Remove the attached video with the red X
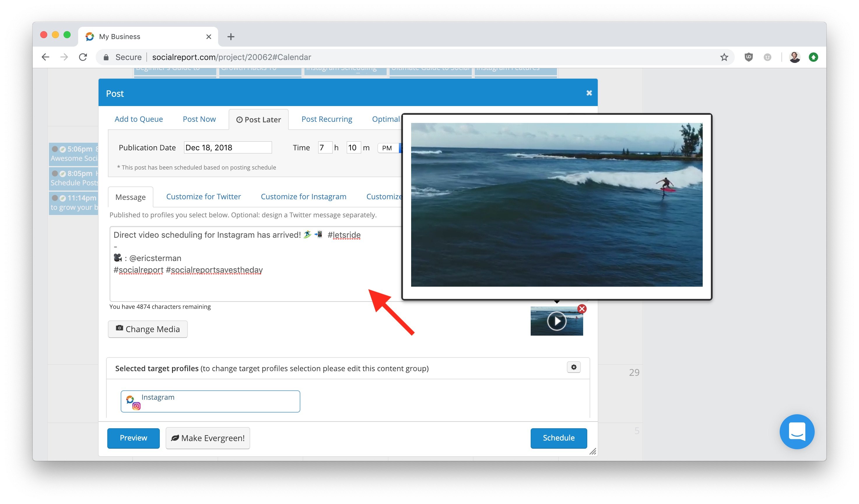The width and height of the screenshot is (859, 504). tap(582, 309)
